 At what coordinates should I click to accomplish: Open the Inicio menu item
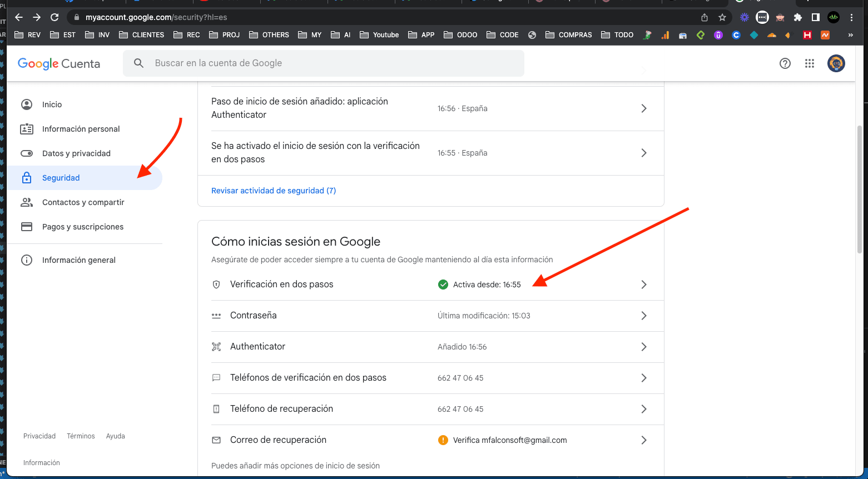85,104
